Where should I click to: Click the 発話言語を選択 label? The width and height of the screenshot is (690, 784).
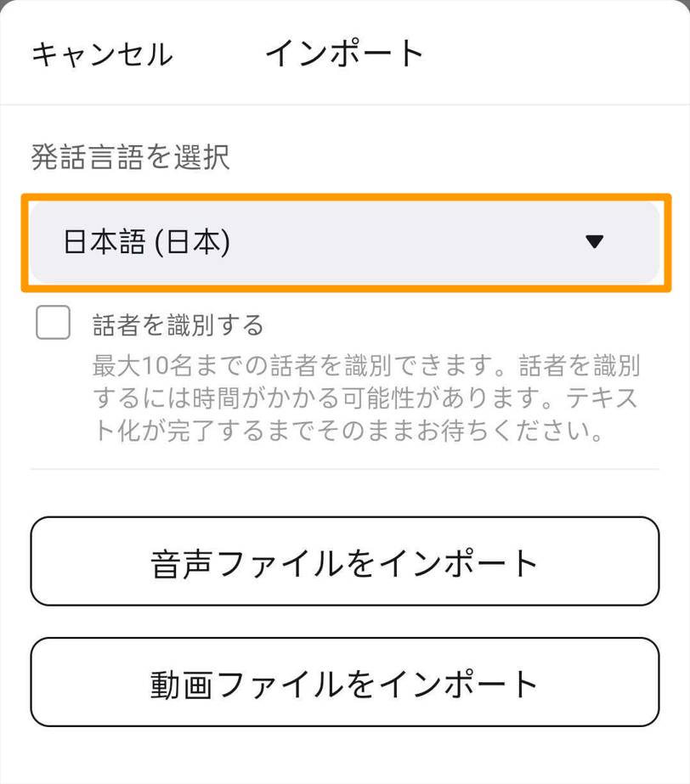tap(130, 157)
